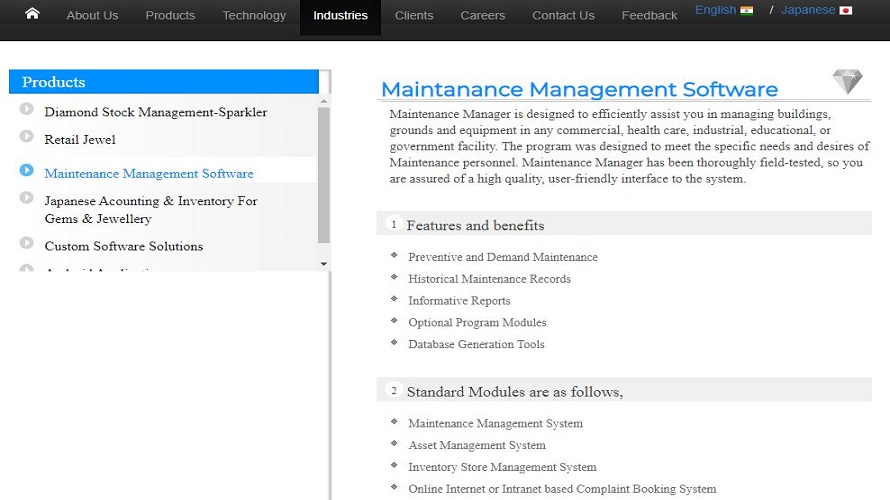This screenshot has width=890, height=500.
Task: Click the diamond logo icon
Action: click(847, 81)
